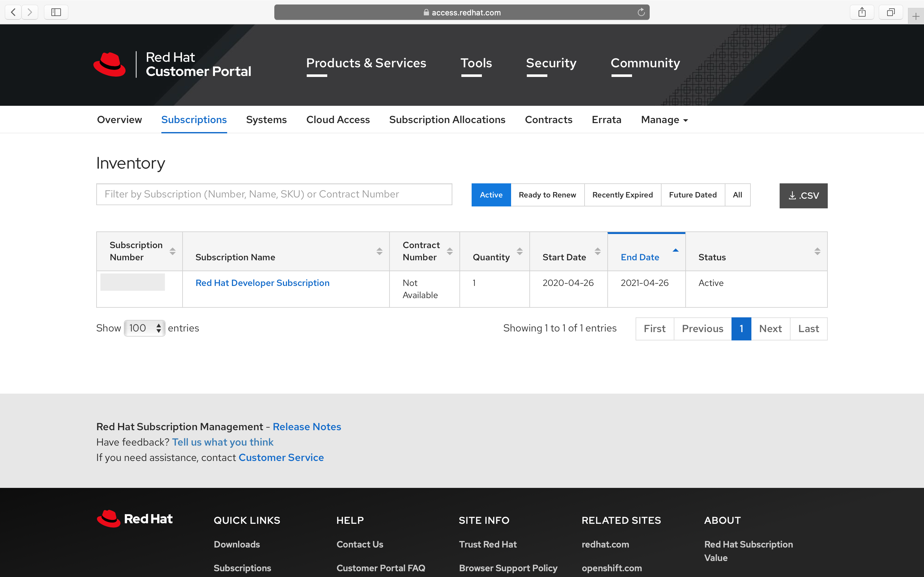Image resolution: width=924 pixels, height=577 pixels.
Task: Click the subscription filter text field
Action: pyautogui.click(x=274, y=194)
